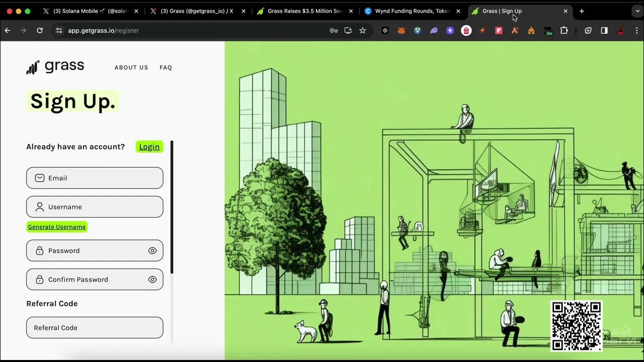Switch to the Grass (@getgrass_io) X tab
This screenshot has width=644, height=362.
coord(198,11)
